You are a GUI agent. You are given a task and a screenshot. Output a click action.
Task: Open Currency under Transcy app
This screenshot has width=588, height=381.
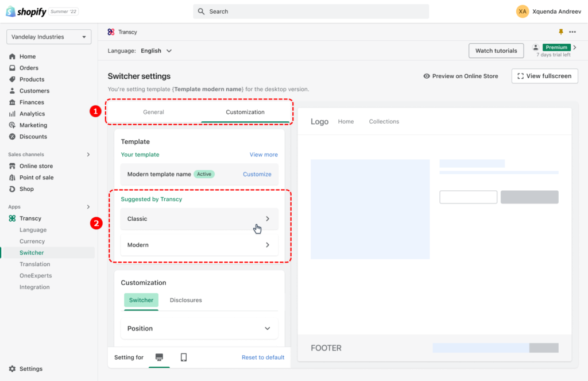(32, 241)
